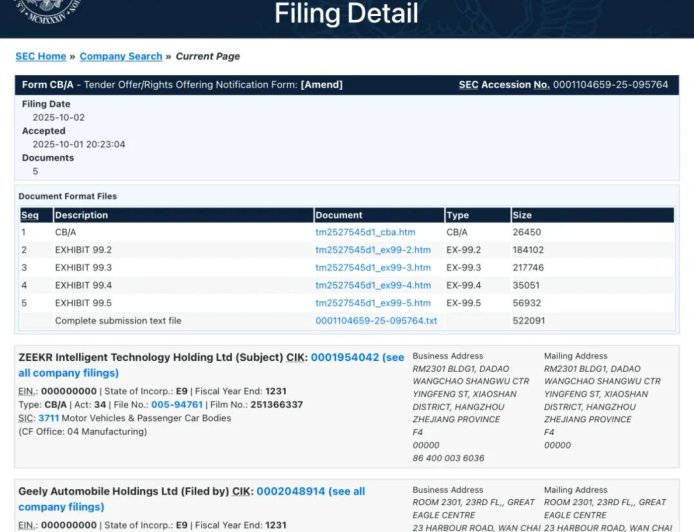Click the Filing Detail page heading
Screen dimensions: 694x532
click(346, 14)
